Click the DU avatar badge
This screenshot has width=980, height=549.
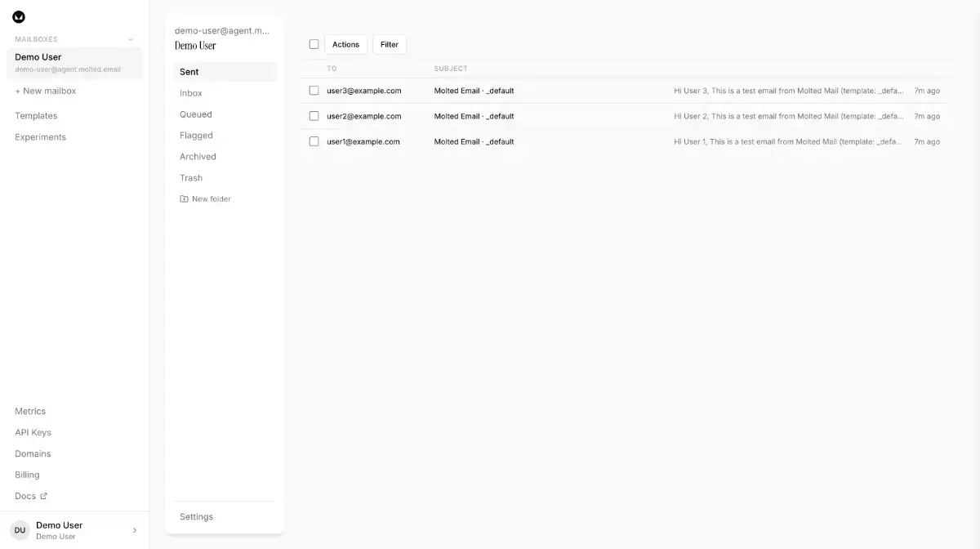[x=20, y=530]
